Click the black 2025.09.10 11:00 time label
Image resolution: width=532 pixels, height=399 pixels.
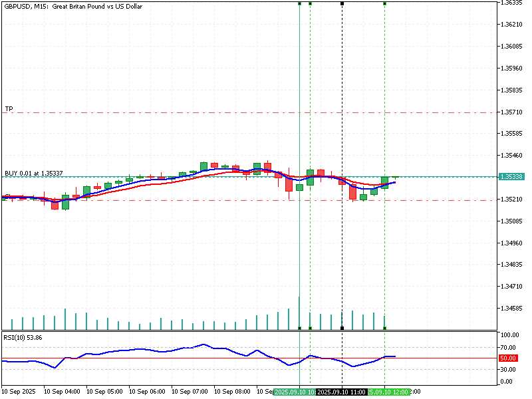tap(340, 392)
